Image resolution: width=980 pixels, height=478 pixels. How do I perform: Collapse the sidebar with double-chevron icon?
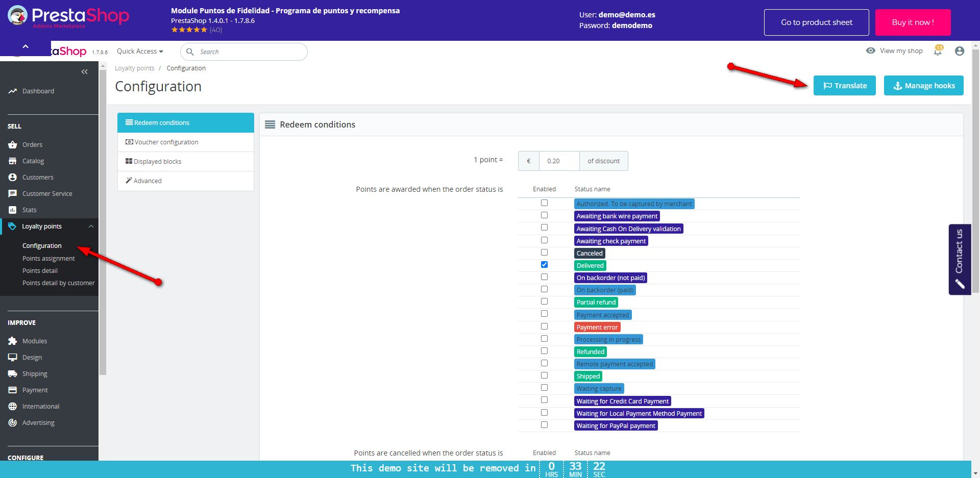[x=85, y=72]
